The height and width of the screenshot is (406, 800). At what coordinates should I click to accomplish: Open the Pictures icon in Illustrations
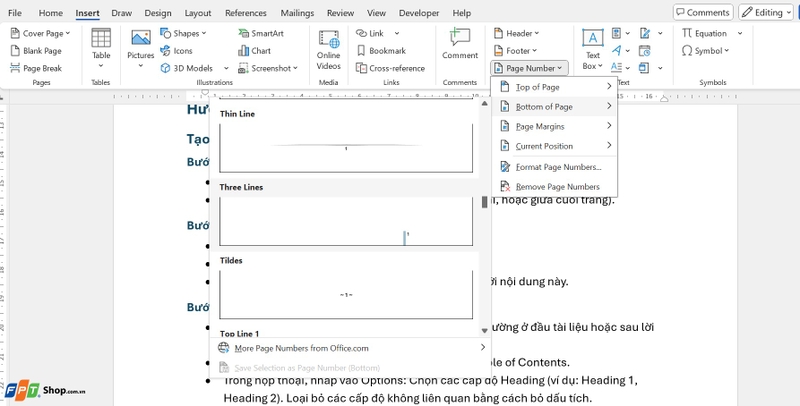[141, 38]
